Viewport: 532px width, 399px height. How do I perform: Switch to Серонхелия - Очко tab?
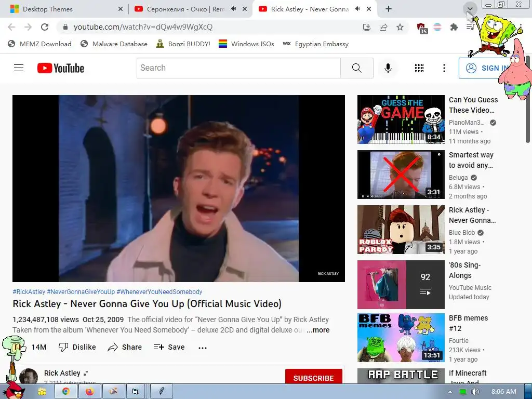pyautogui.click(x=190, y=9)
